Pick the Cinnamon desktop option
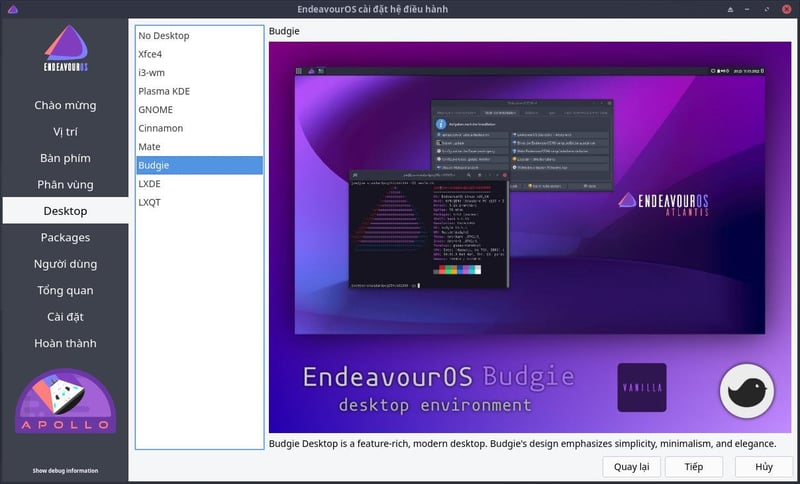Viewport: 800px width, 484px height. tap(161, 129)
